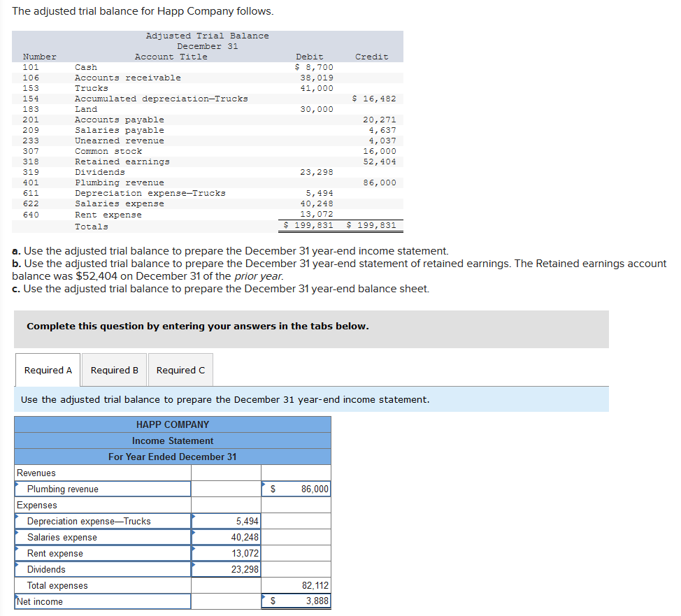Edit the 86,000 plumbing revenue amount field
This screenshot has width=681, height=616.
pyautogui.click(x=296, y=489)
